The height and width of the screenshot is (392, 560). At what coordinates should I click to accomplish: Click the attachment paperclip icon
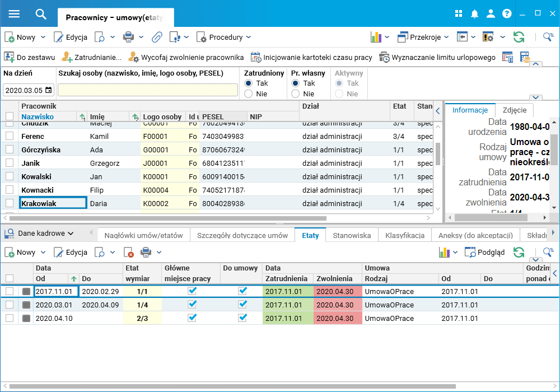[x=157, y=38]
